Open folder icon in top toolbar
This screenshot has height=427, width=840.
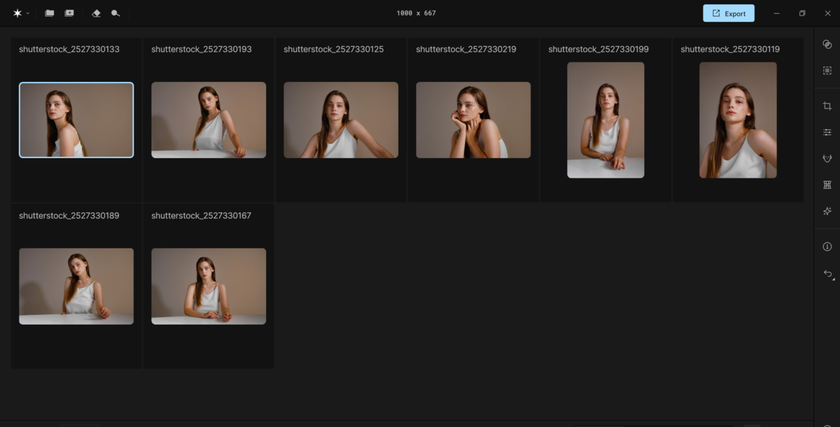click(49, 13)
